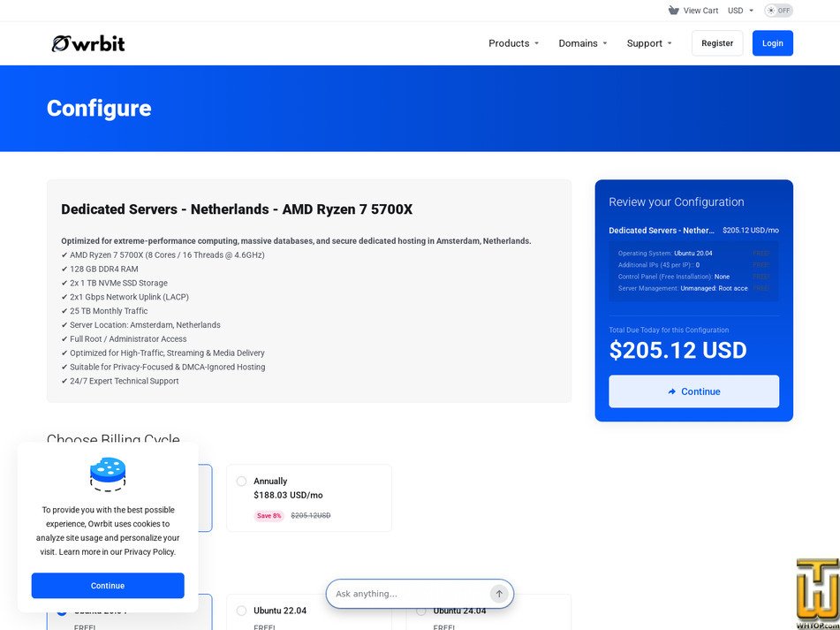The width and height of the screenshot is (840, 630).
Task: Click the shopping cart icon
Action: 673,11
